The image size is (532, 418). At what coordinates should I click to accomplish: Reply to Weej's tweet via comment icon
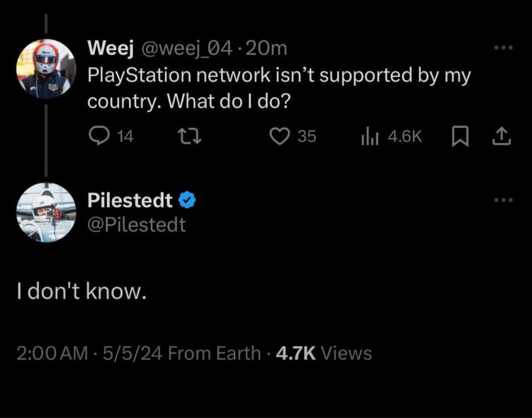coord(99,136)
